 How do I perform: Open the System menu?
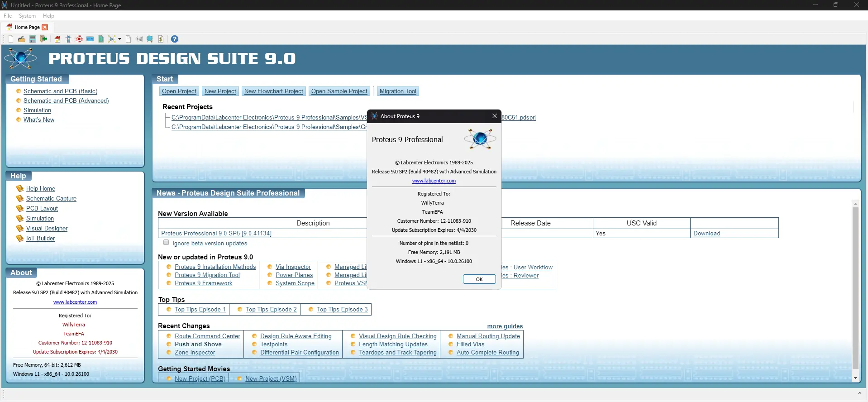pyautogui.click(x=27, y=16)
